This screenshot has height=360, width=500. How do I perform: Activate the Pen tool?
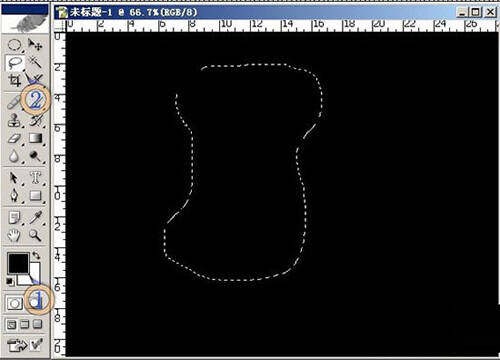coord(14,195)
